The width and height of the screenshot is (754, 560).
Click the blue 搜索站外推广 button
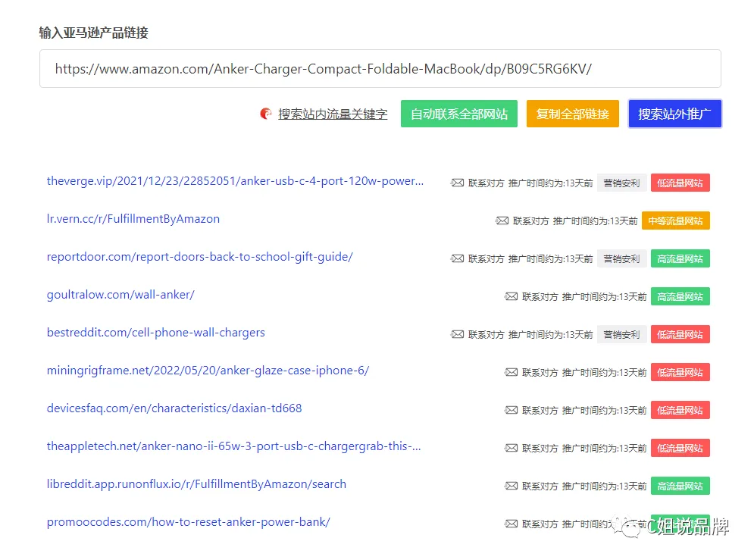pyautogui.click(x=674, y=114)
